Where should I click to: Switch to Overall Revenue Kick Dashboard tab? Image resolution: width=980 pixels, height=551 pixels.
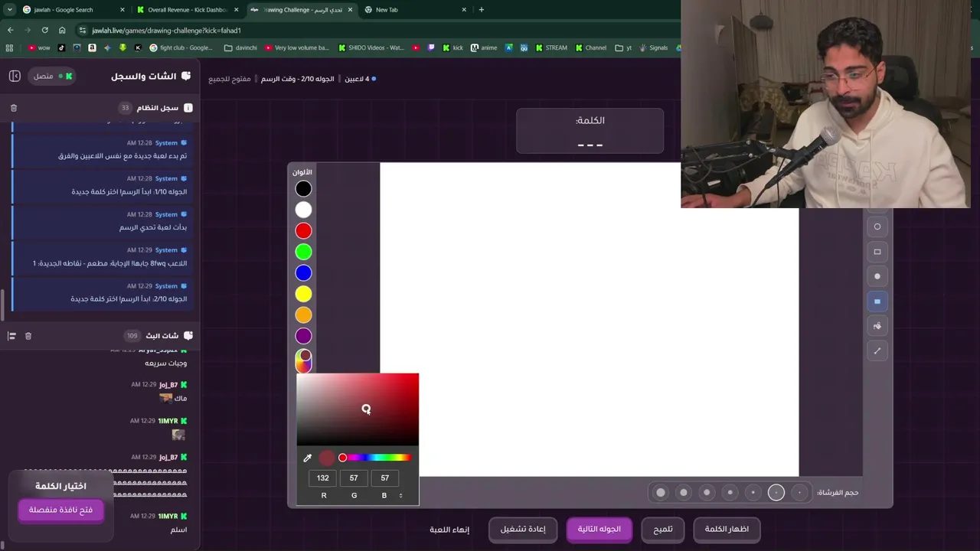pos(187,10)
